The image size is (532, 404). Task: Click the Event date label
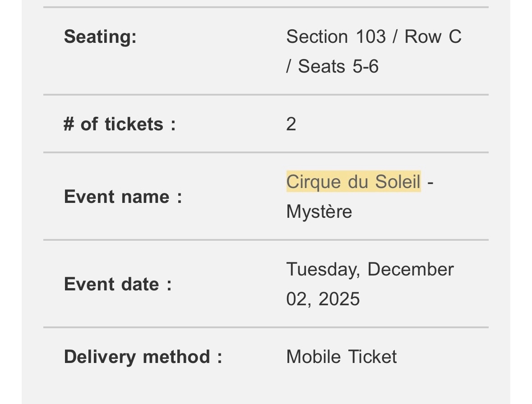(x=118, y=284)
